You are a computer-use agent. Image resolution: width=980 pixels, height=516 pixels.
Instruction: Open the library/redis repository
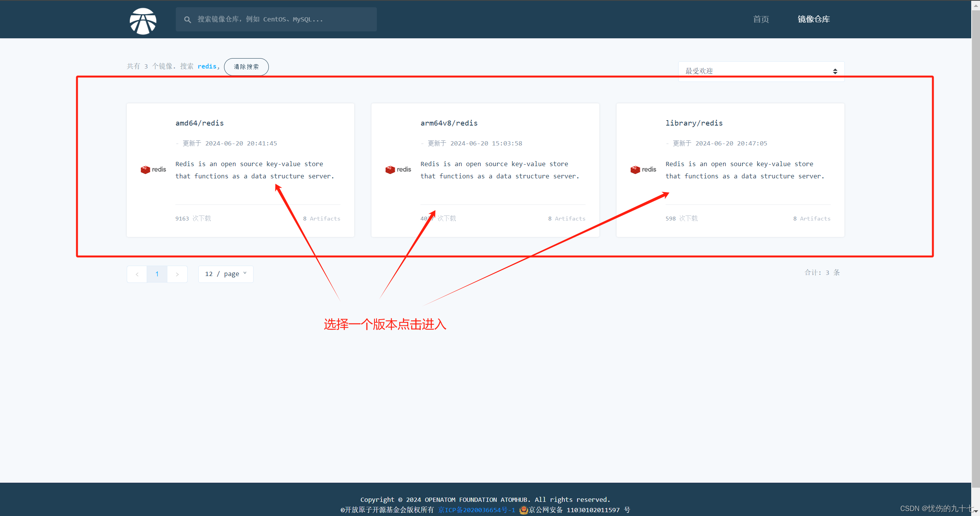coord(694,123)
